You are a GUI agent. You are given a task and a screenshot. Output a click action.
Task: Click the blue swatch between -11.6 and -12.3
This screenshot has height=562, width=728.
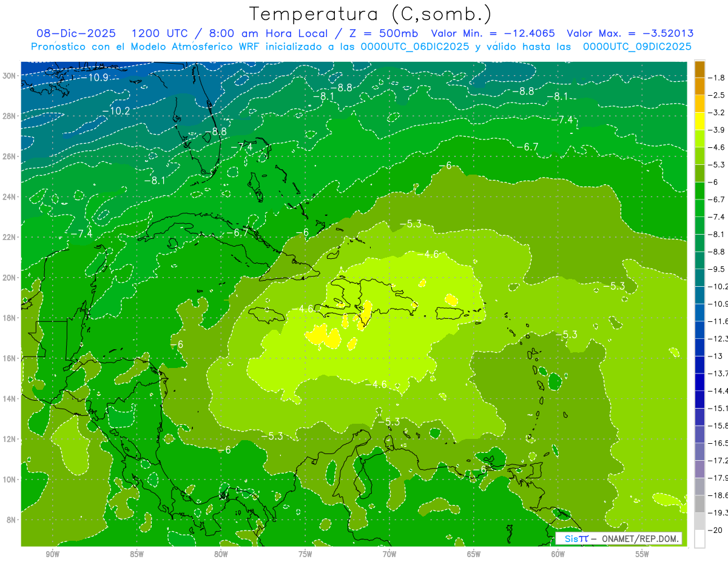(x=699, y=329)
